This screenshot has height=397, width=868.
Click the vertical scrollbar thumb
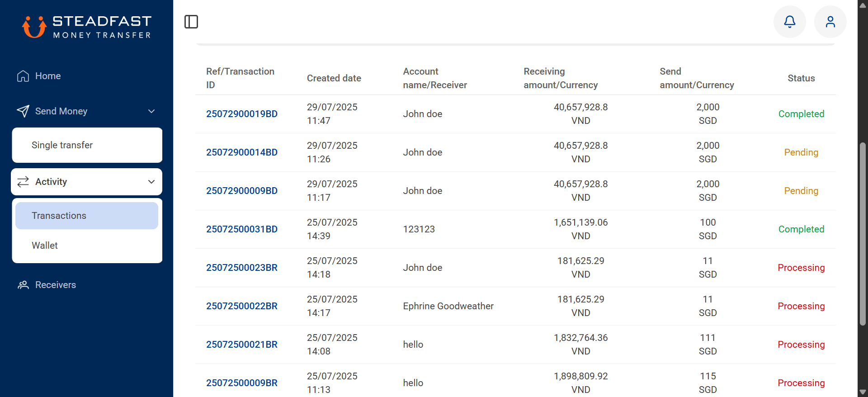pos(863,234)
